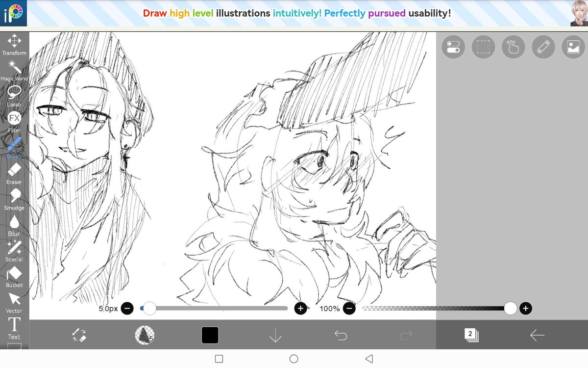The image size is (588, 368).
Task: Open the ad banner text
Action: click(x=297, y=13)
